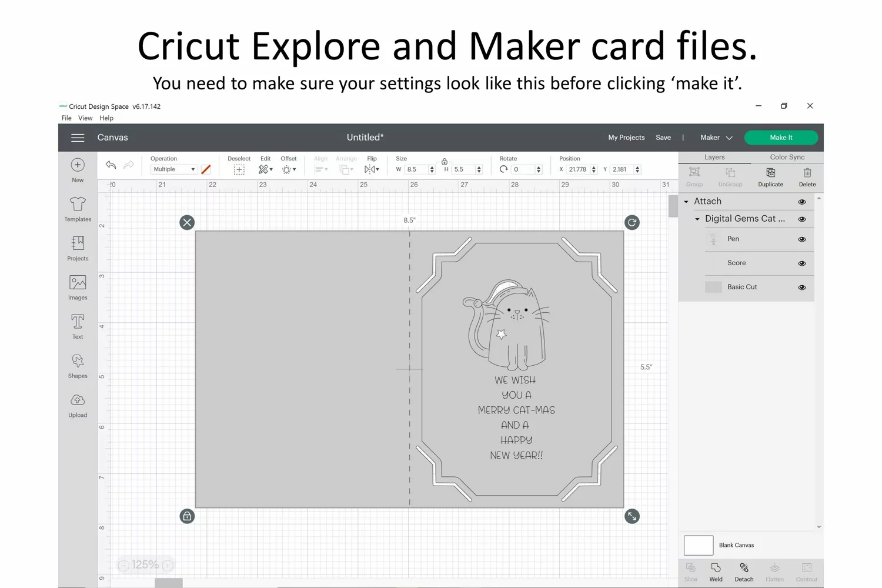Image resolution: width=882 pixels, height=588 pixels.
Task: Click the Deselect icon in the toolbar
Action: [239, 169]
